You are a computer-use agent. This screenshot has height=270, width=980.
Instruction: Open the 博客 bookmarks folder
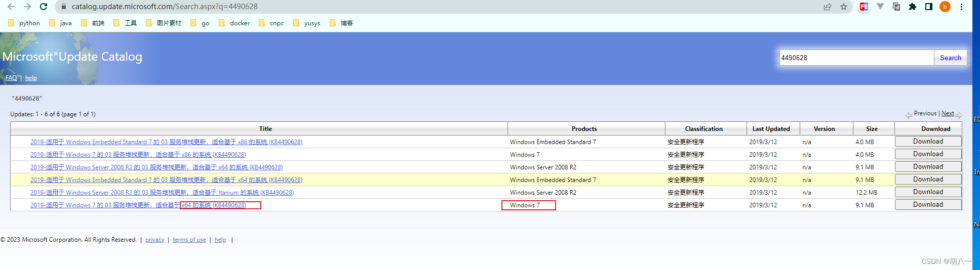click(341, 23)
